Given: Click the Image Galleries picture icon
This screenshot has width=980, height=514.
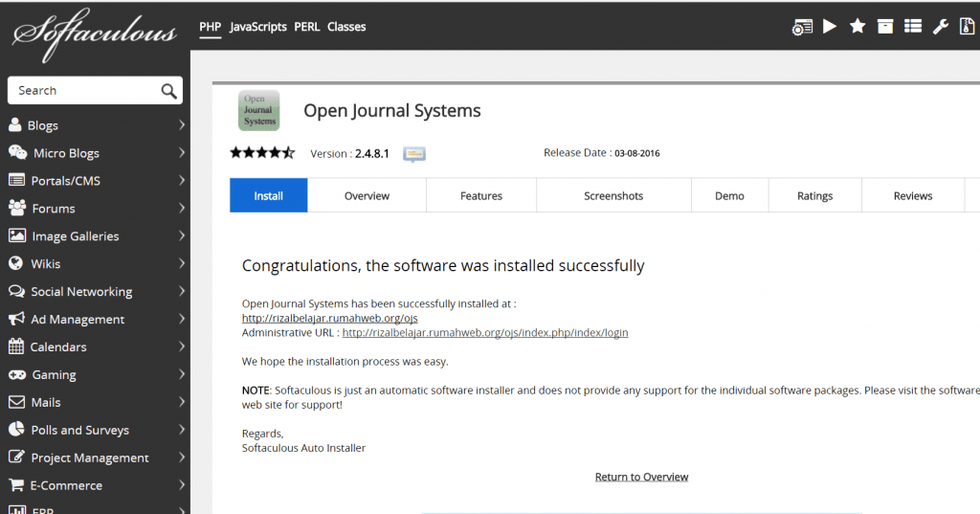Looking at the screenshot, I should tap(17, 235).
